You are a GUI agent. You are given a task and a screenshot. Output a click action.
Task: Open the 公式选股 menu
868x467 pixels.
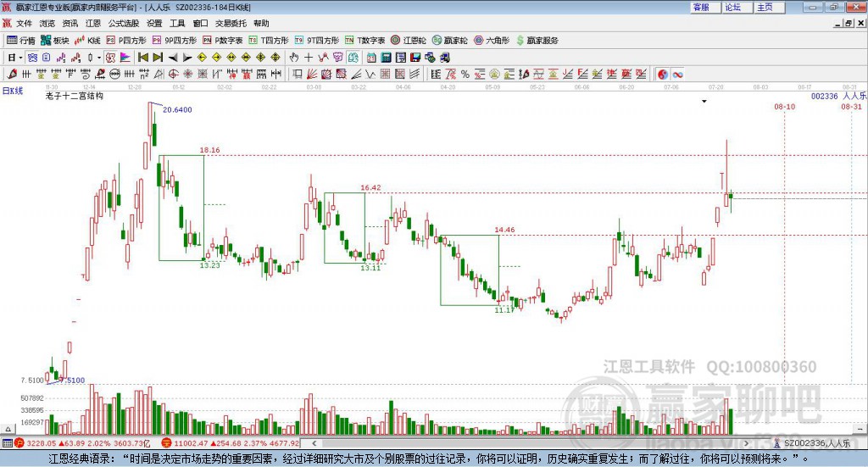[124, 23]
